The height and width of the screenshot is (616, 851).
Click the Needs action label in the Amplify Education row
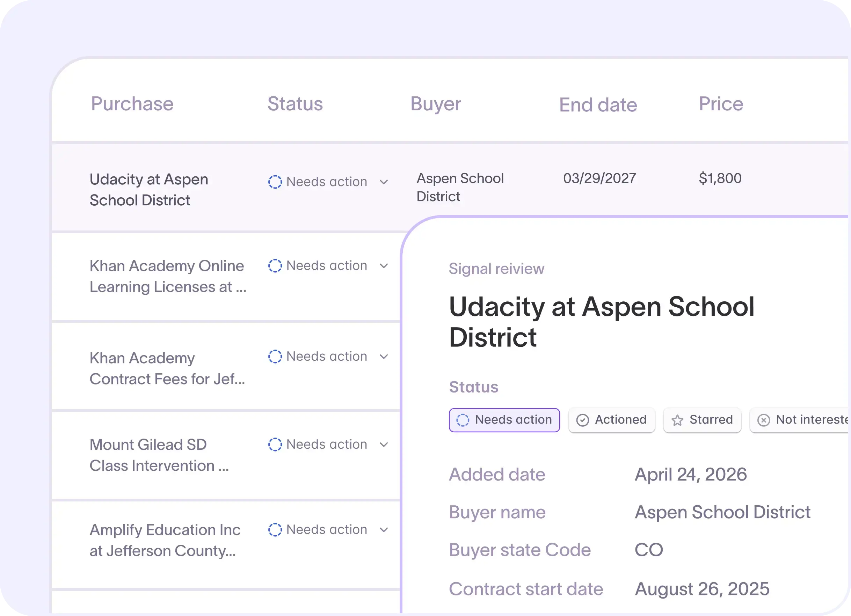coord(326,530)
